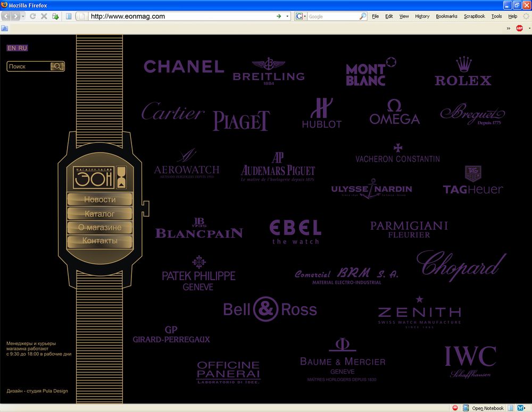532x412 pixels.
Task: Click the site search magnifier button
Action: [x=57, y=66]
